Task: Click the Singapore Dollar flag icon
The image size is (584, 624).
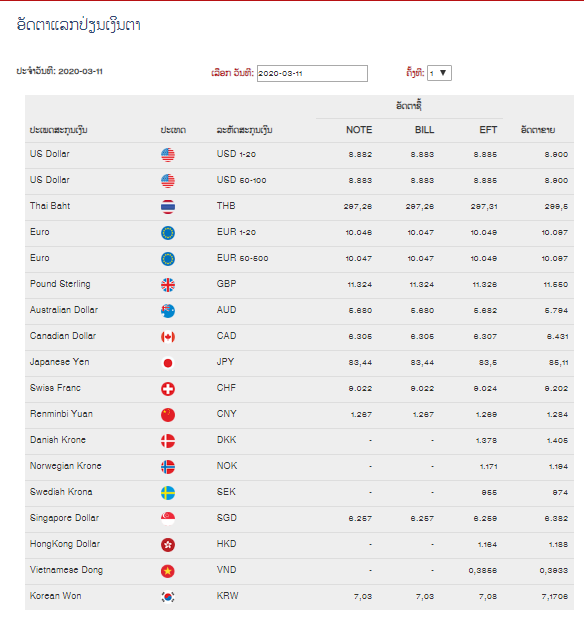Action: point(168,519)
